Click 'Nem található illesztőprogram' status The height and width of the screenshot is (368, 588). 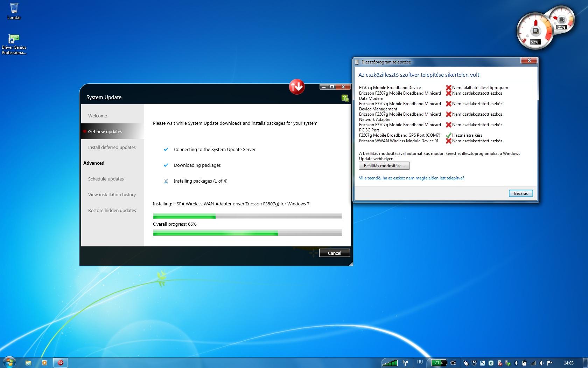[x=480, y=88]
